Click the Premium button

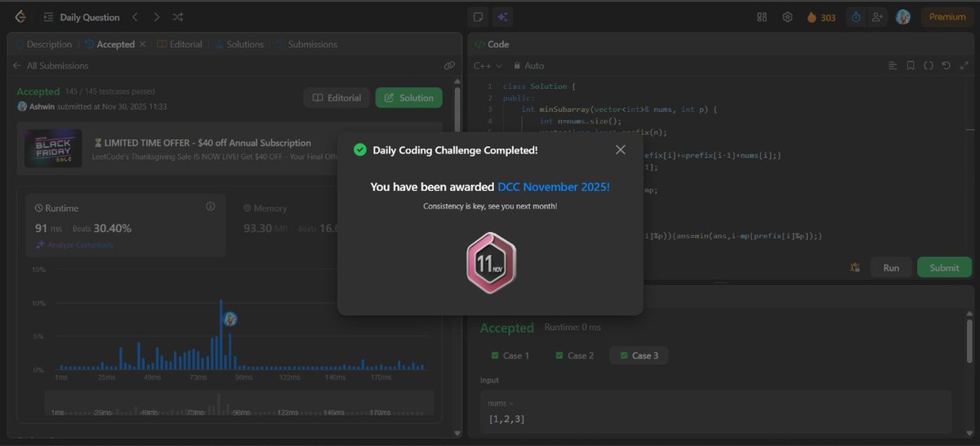(947, 16)
